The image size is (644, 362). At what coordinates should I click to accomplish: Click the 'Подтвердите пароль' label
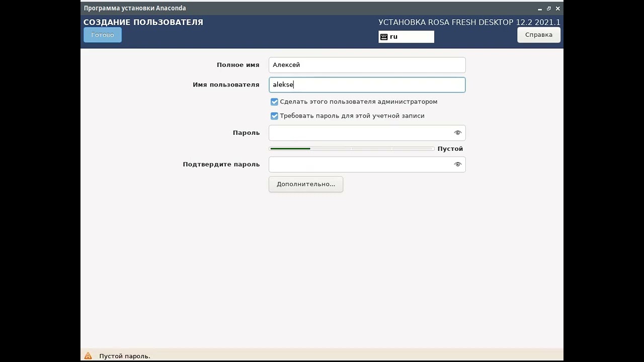pyautogui.click(x=221, y=164)
